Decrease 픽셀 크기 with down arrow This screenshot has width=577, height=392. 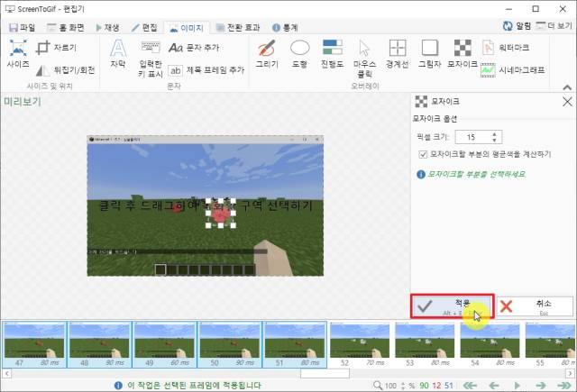click(494, 140)
